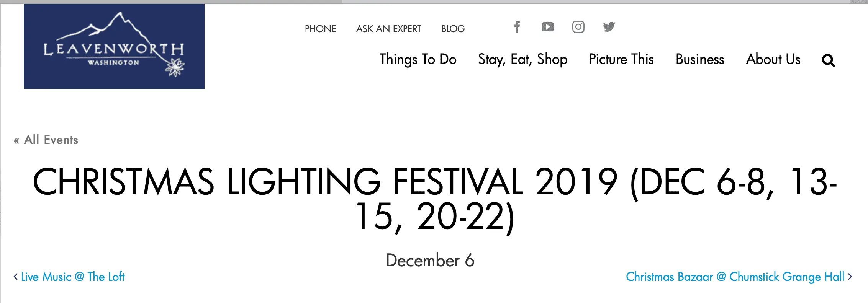Visit the Instagram profile
This screenshot has width=868, height=303.
click(578, 27)
